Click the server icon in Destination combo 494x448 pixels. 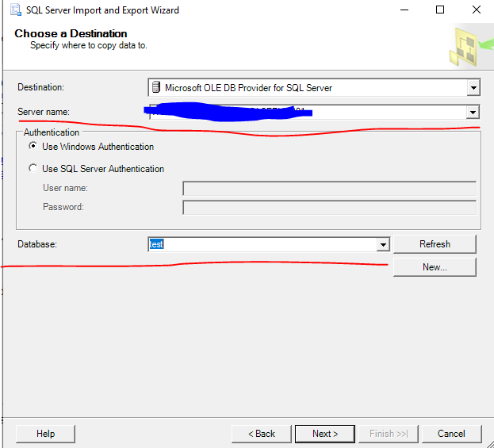pyautogui.click(x=156, y=87)
